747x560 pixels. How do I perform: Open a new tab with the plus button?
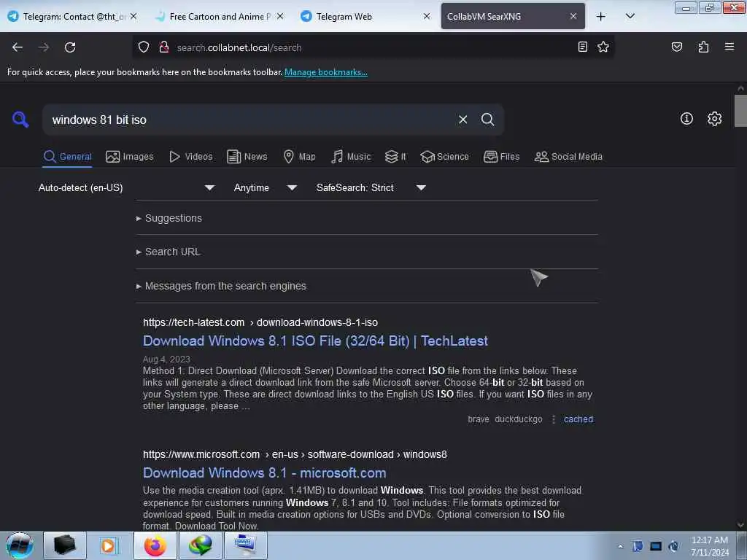click(601, 17)
